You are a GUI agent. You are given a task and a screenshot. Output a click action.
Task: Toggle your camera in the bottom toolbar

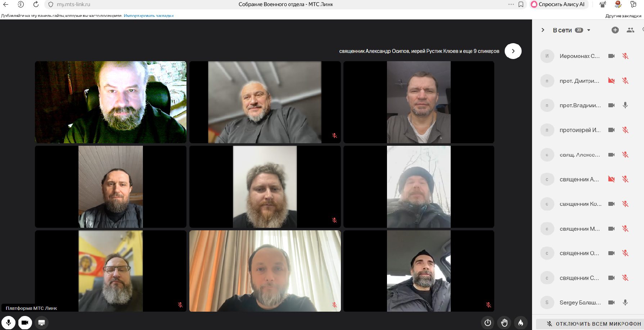pyautogui.click(x=25, y=322)
